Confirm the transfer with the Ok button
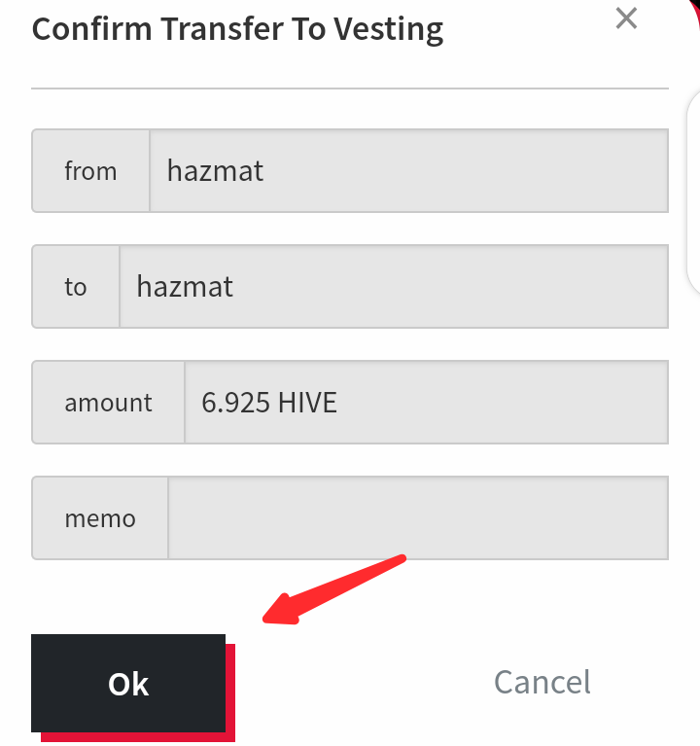Viewport: 700px width, 746px height. 128,683
